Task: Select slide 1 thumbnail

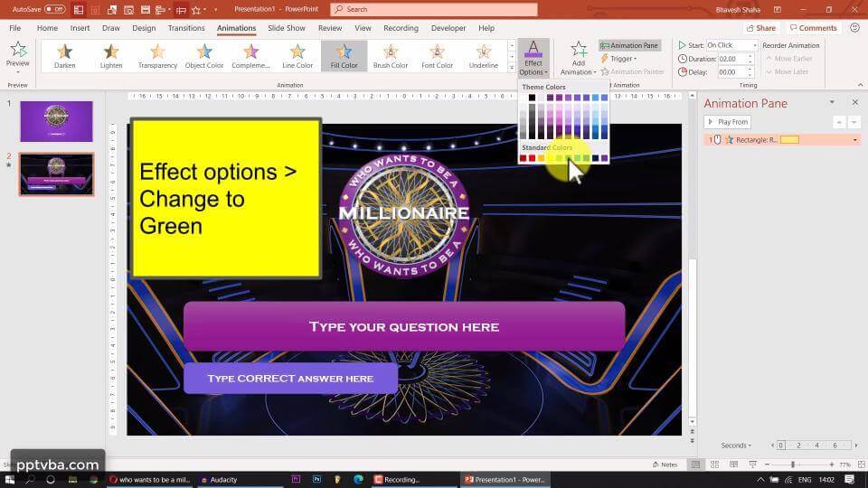Action: tap(56, 121)
